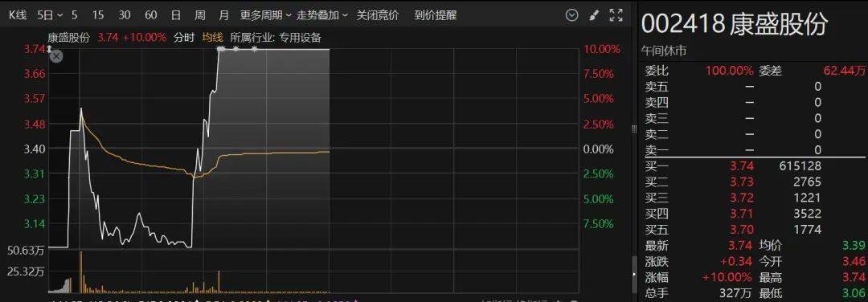The width and height of the screenshot is (868, 302).
Task: Expand the 5日 period dropdown
Action: (50, 15)
